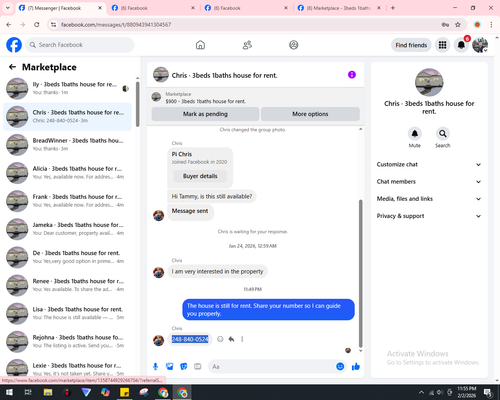Open File Explorer from the taskbar
The width and height of the screenshot is (500, 400).
click(48, 392)
